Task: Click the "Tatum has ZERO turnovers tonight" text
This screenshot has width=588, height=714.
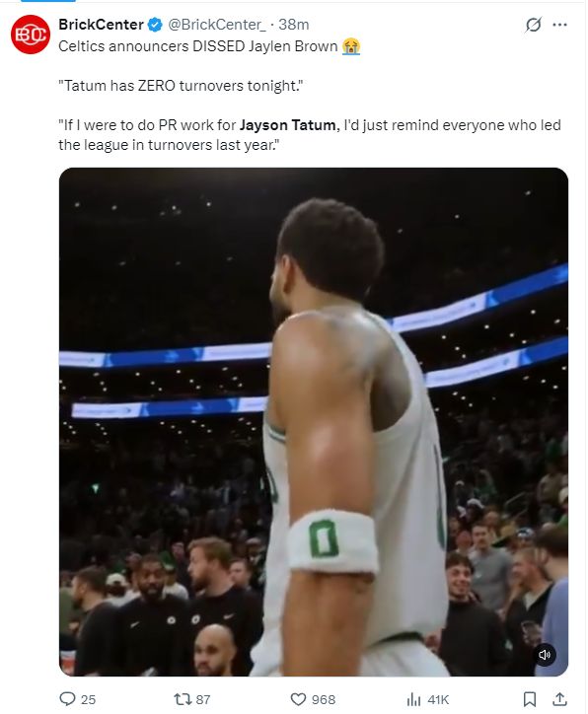Action: click(x=181, y=86)
